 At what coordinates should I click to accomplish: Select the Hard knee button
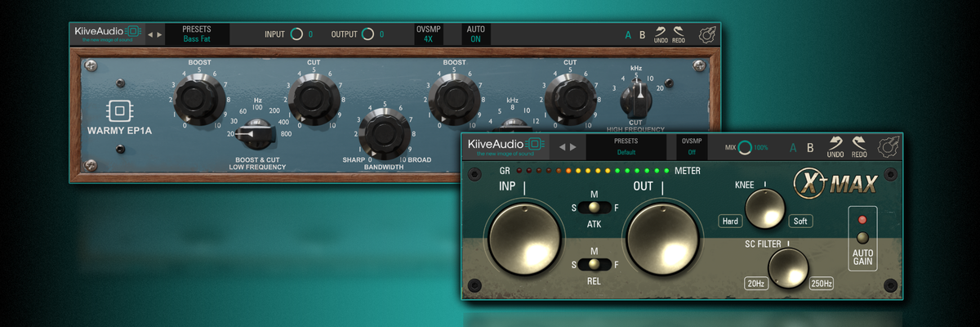tap(730, 222)
